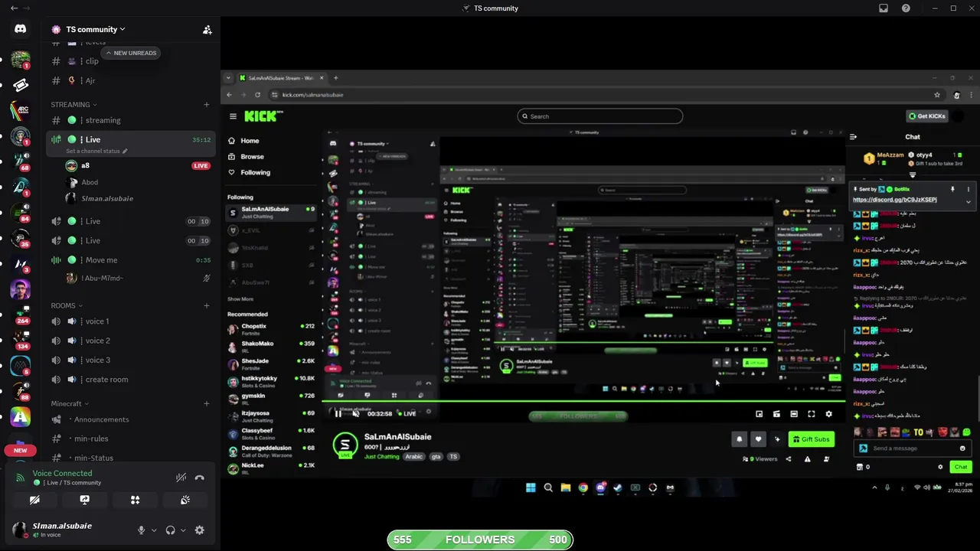Add channel to STREAMING category plus icon
The width and height of the screenshot is (980, 551).
click(207, 105)
